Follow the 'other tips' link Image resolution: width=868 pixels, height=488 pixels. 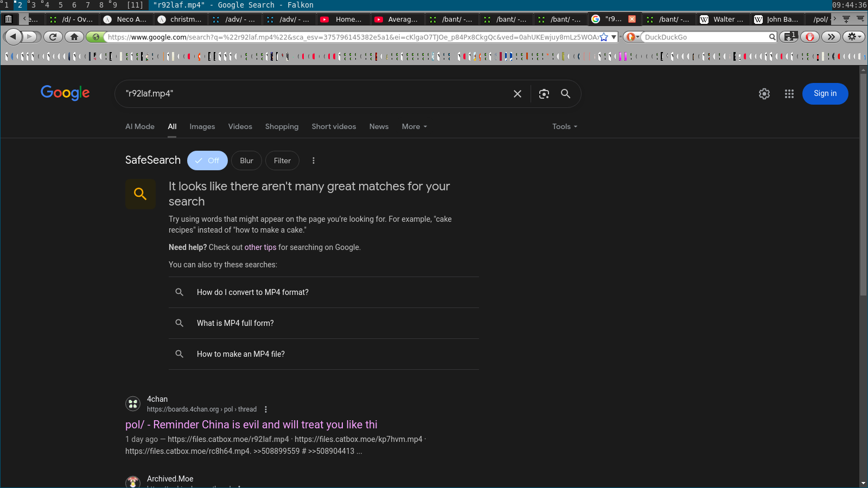coord(260,247)
